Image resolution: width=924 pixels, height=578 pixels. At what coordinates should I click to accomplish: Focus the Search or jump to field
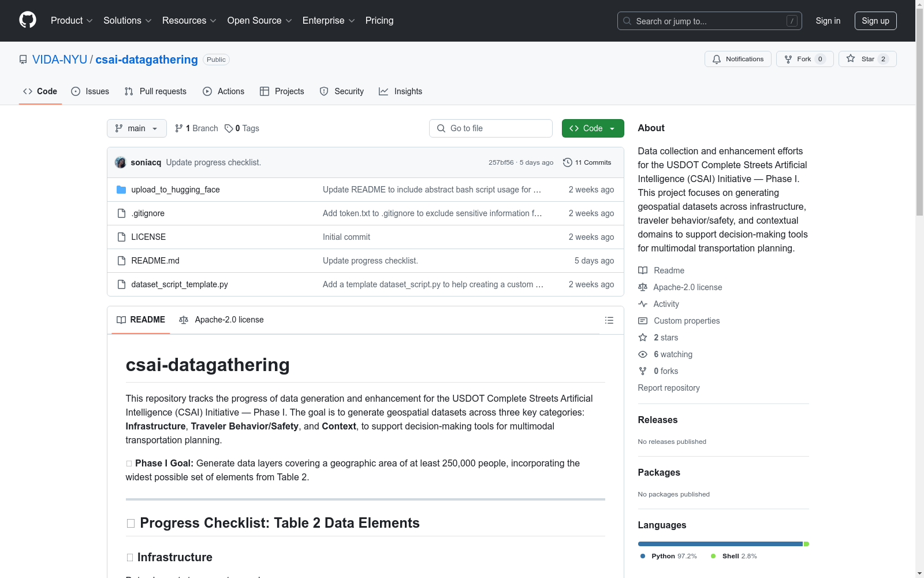(710, 21)
